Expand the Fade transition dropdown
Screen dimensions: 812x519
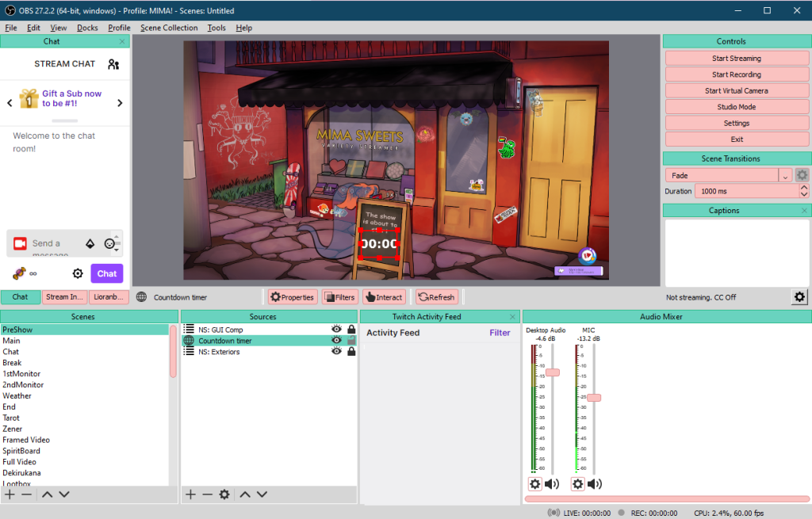tap(785, 176)
